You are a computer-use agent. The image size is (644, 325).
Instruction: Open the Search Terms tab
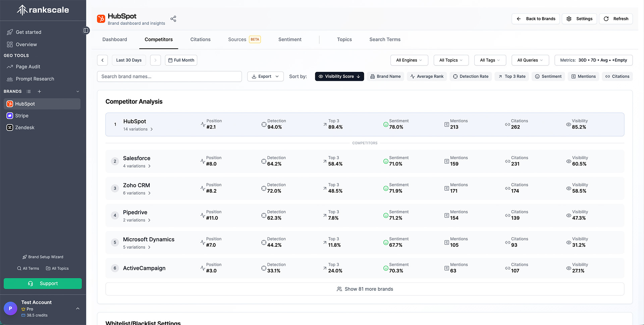pyautogui.click(x=385, y=39)
